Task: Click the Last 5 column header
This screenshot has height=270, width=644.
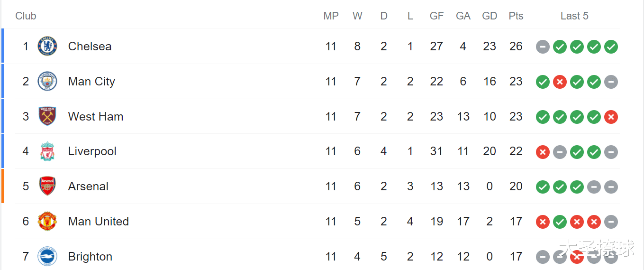Action: 574,16
